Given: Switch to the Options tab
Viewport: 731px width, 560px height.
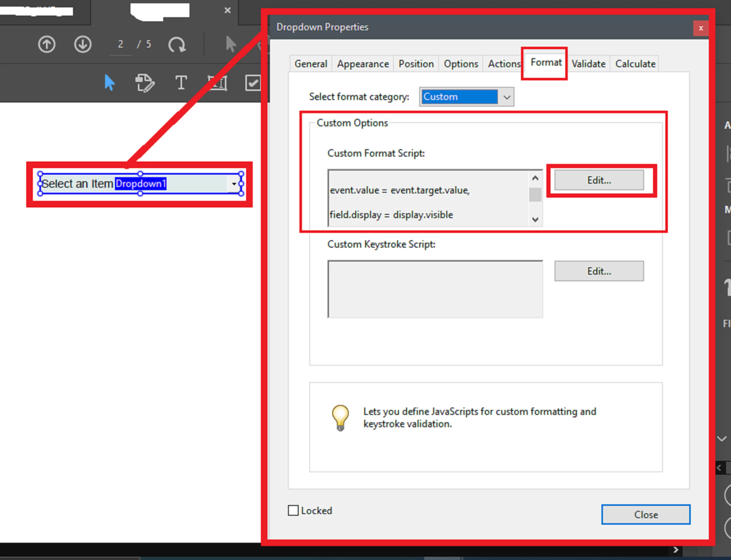Looking at the screenshot, I should (460, 64).
